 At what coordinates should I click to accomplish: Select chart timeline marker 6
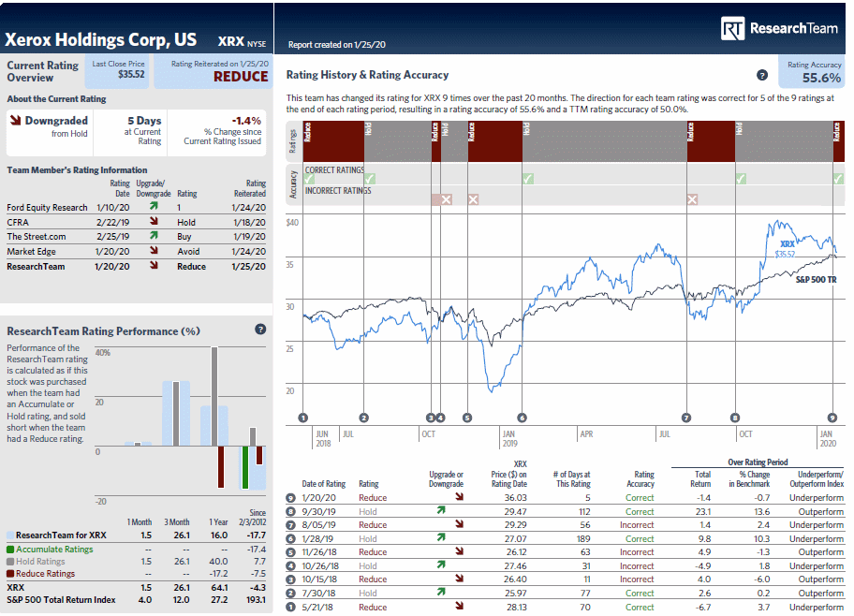pyautogui.click(x=522, y=418)
